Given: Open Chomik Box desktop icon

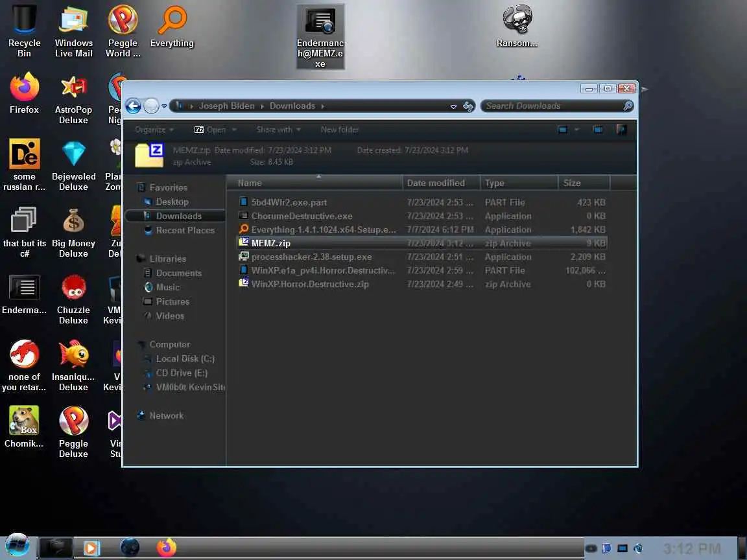Looking at the screenshot, I should [x=24, y=427].
